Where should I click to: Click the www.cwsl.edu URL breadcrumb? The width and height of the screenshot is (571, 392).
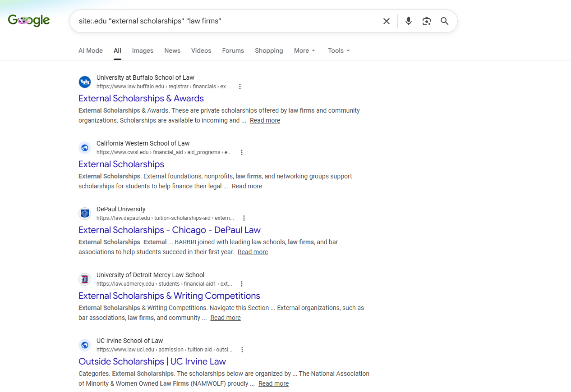click(x=164, y=152)
